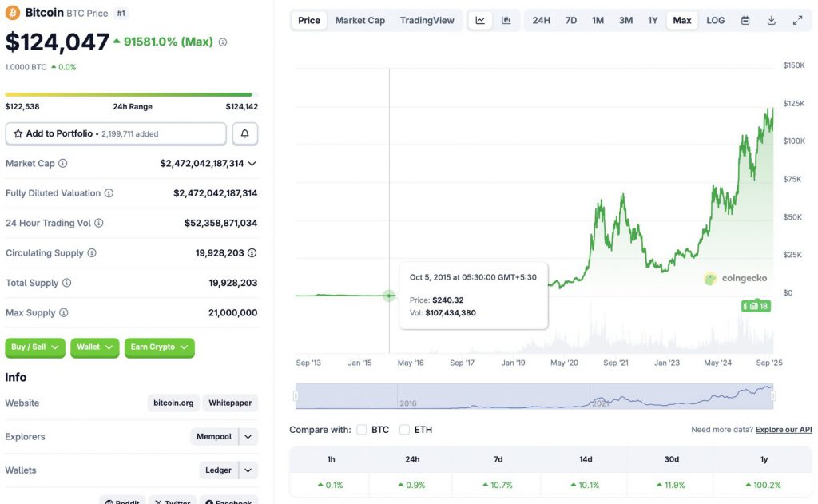This screenshot has width=818, height=504.
Task: Click the Circulating Supply info icon
Action: [92, 253]
